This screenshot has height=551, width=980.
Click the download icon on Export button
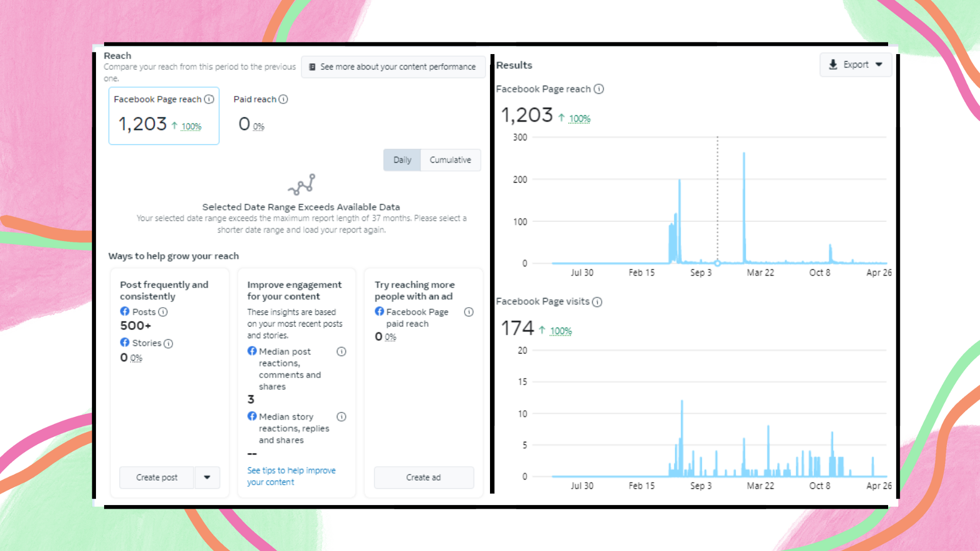pyautogui.click(x=833, y=65)
